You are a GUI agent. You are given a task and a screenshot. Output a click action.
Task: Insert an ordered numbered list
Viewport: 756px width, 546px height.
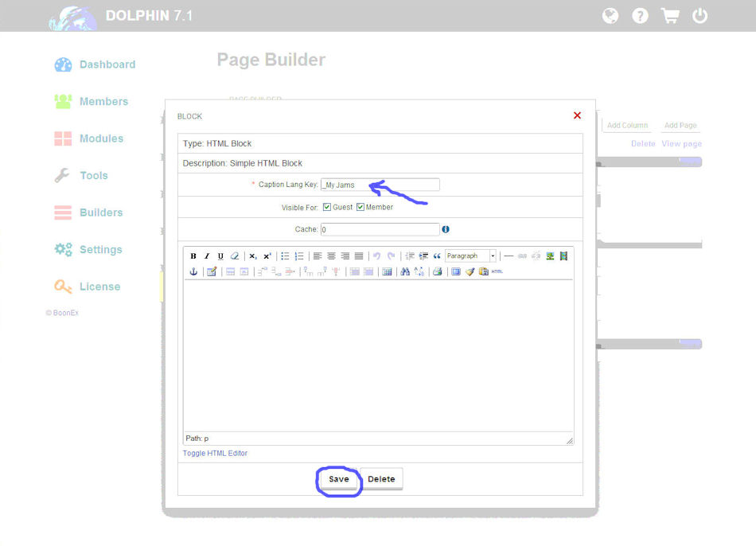click(x=299, y=256)
